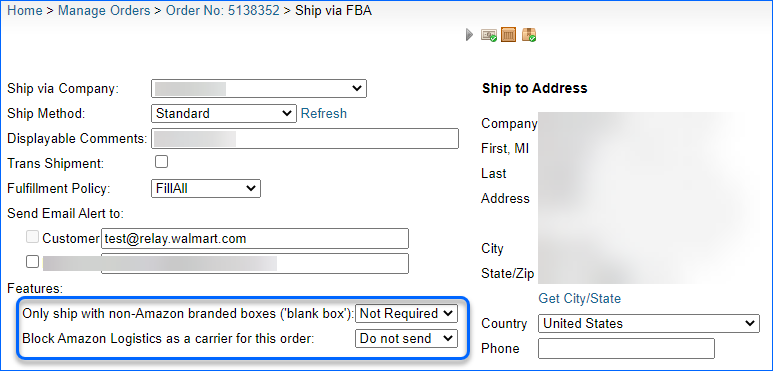Click the Refresh link

click(x=324, y=113)
